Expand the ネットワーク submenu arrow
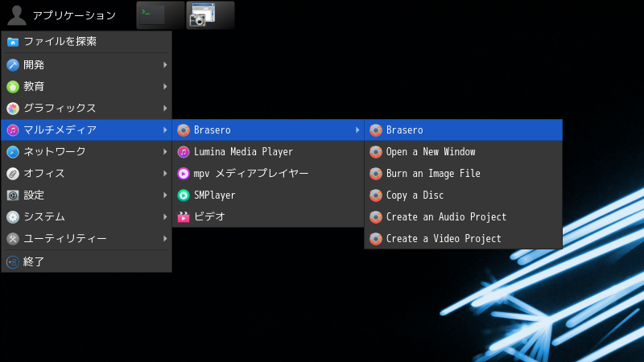 tap(165, 152)
